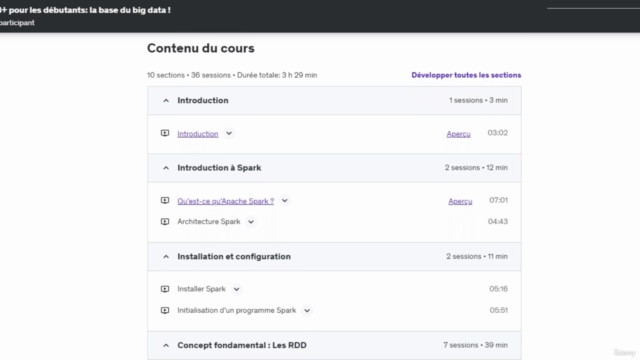Screen dimensions: 640x360
Task: Expand description chevron of Introduction lesson
Action: (229, 133)
